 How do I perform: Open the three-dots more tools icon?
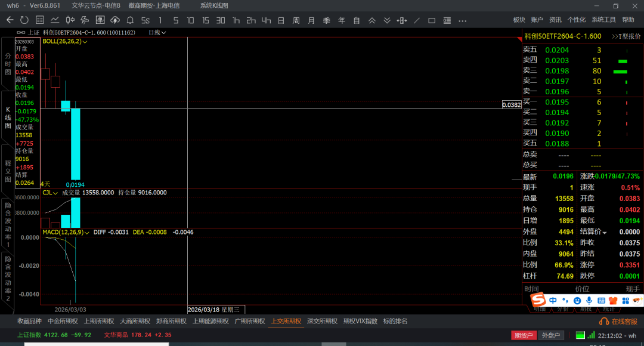coord(462,20)
